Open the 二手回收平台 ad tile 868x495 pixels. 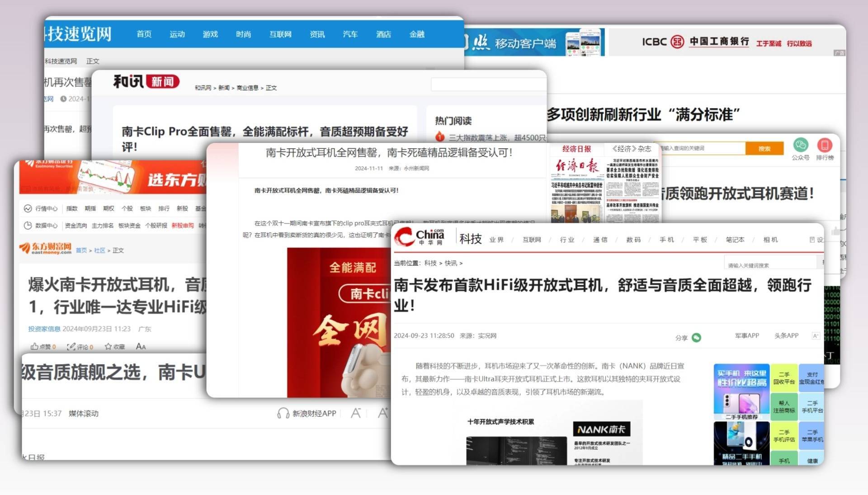pyautogui.click(x=784, y=378)
